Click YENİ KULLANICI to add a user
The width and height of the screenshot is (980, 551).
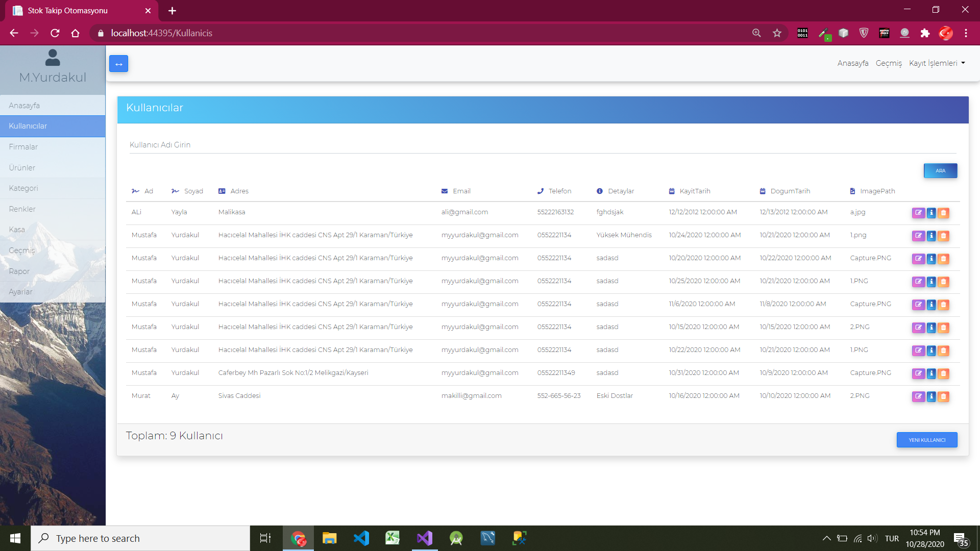coord(926,440)
